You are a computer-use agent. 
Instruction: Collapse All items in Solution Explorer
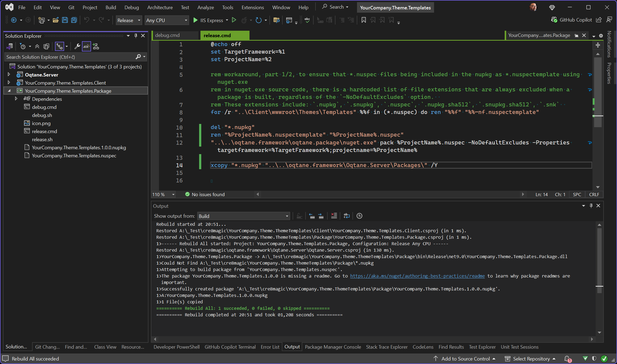pos(37,46)
